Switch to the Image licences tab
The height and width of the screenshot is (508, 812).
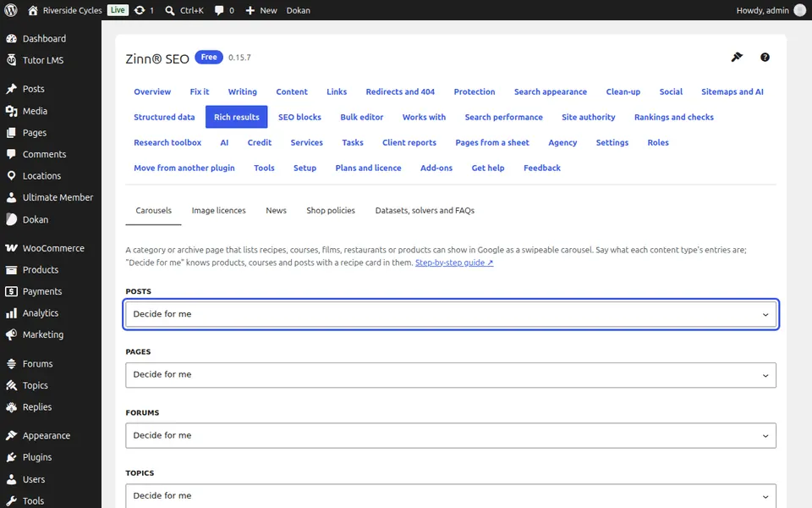(218, 211)
